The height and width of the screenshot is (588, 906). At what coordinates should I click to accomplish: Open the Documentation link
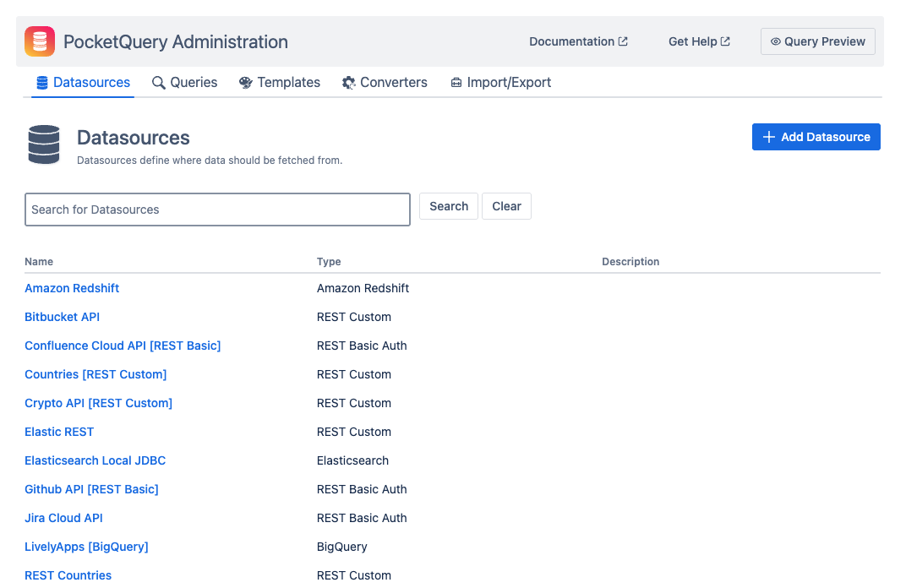tap(570, 41)
